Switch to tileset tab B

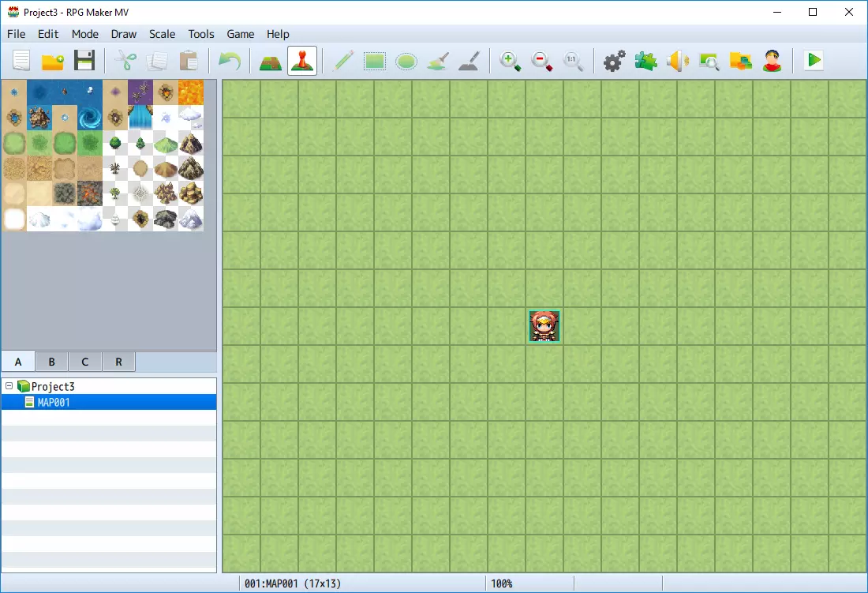[x=51, y=362]
